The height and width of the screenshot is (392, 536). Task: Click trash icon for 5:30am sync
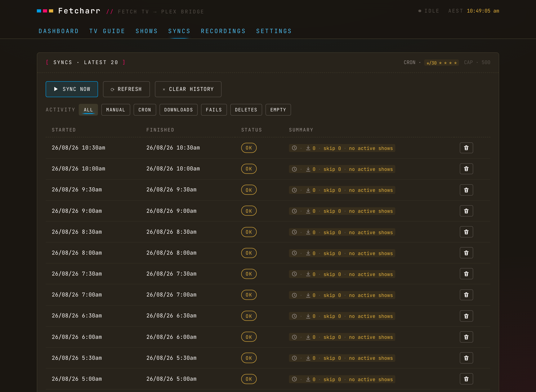[466, 358]
